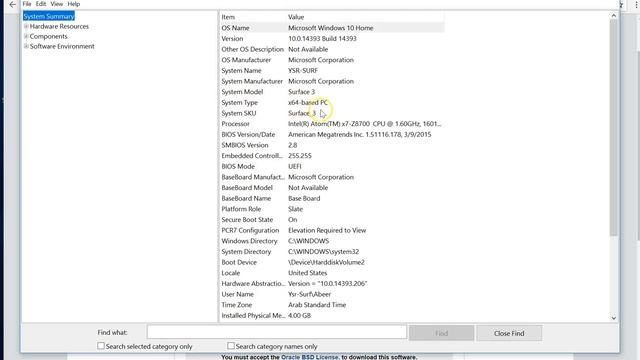Select the Software Environment category

[62, 47]
